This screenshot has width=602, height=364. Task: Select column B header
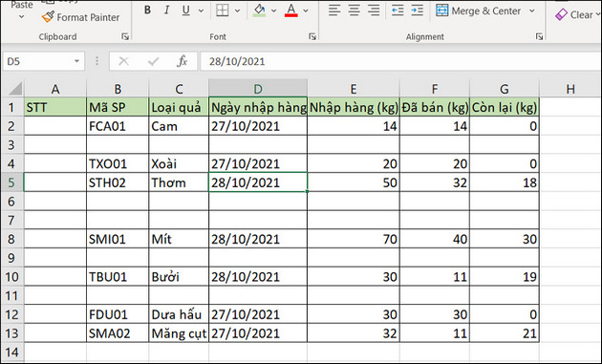click(118, 89)
